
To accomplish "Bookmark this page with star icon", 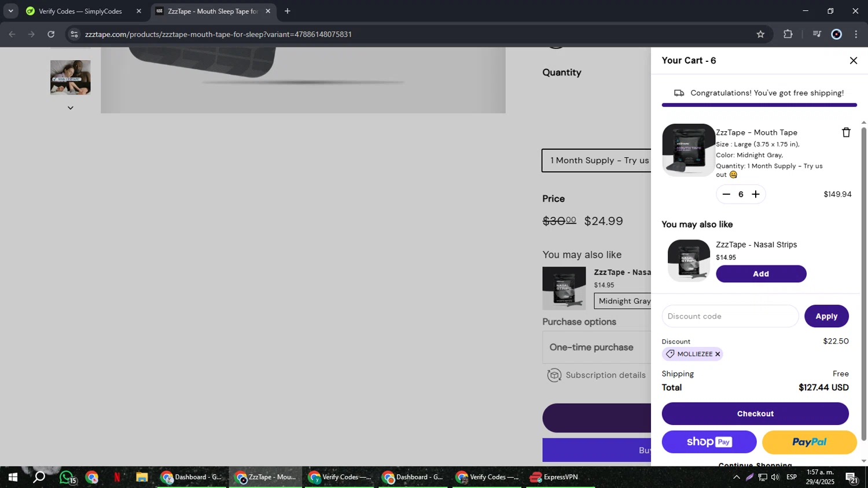I will tap(760, 34).
